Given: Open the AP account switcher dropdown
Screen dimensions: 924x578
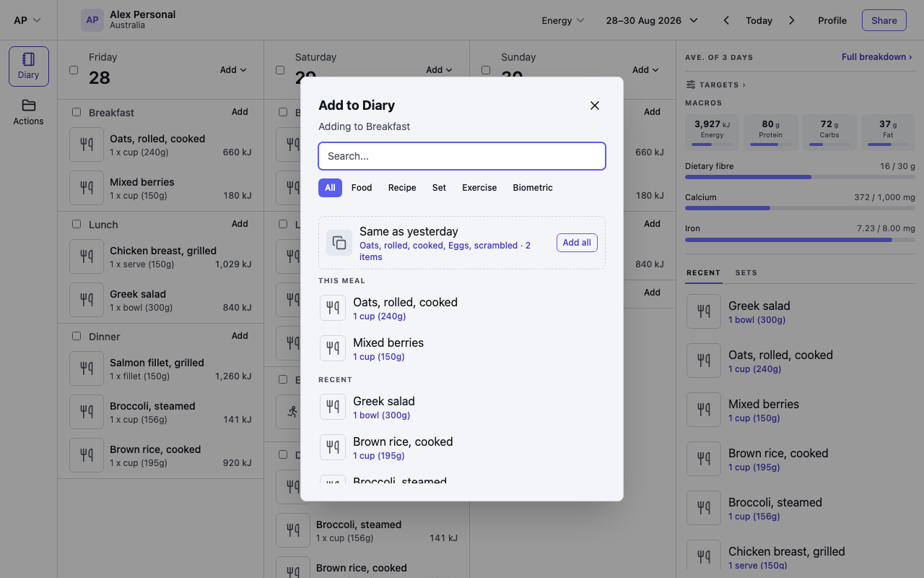Looking at the screenshot, I should tap(27, 20).
